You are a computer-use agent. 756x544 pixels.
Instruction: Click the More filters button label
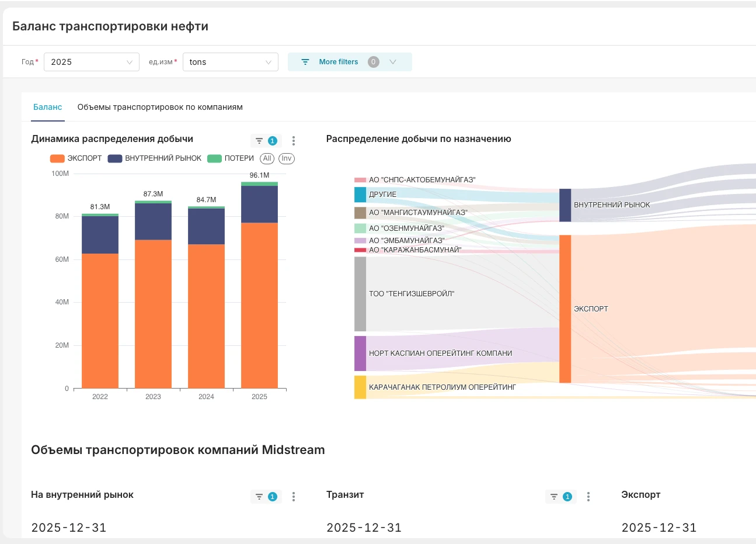(x=339, y=62)
